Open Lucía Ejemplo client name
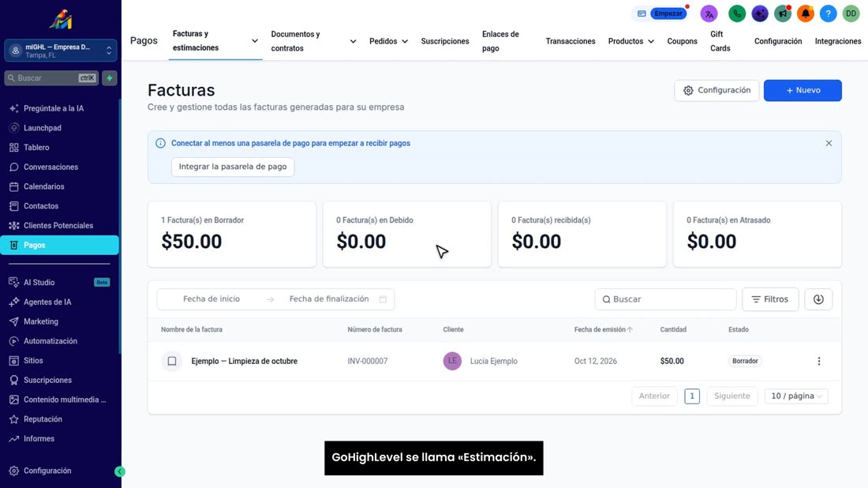Screen dimensions: 868x488 click(494, 361)
